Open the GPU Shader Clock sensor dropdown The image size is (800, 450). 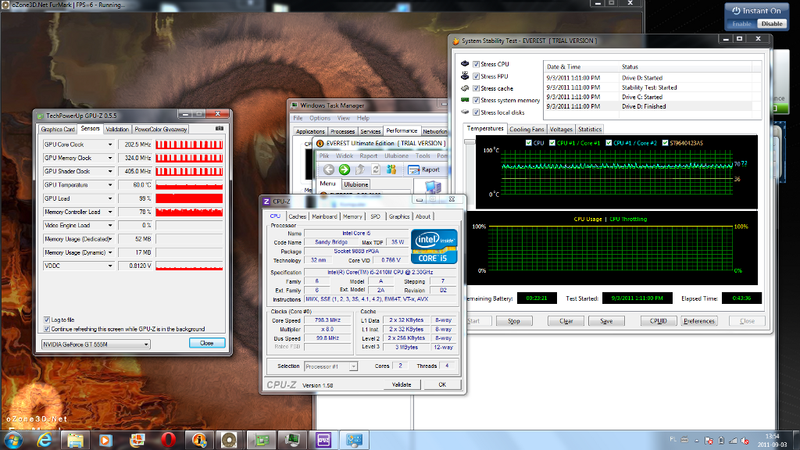point(110,172)
